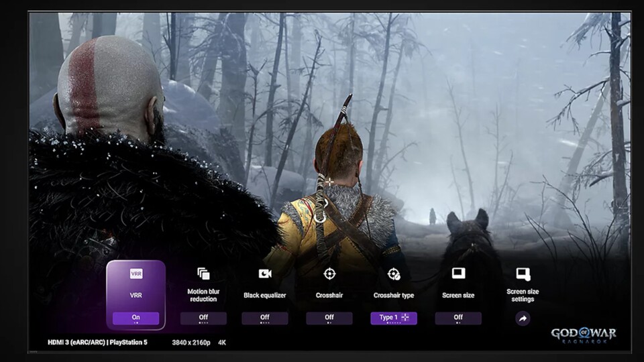This screenshot has width=644, height=362.
Task: Change the Black equalizer Off level
Action: coord(265,318)
